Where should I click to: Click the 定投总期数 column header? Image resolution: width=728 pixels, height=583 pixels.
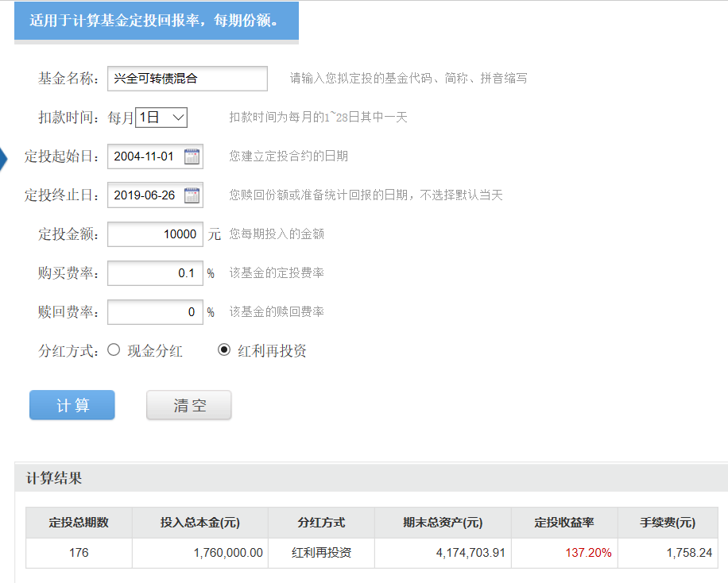[79, 523]
